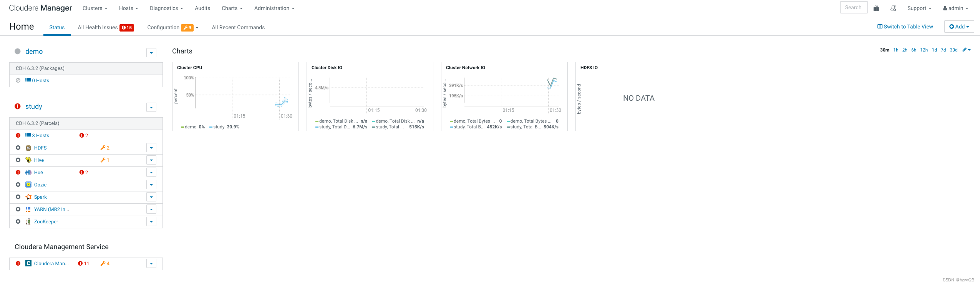Click the YARN grid icon
The height and width of the screenshot is (286, 980).
pyautogui.click(x=28, y=210)
